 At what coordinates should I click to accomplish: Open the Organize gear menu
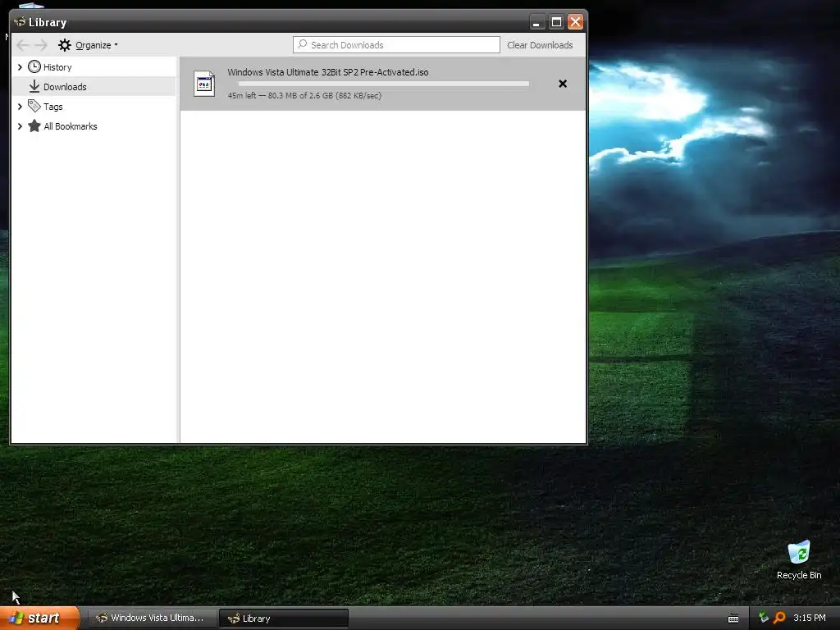point(88,45)
